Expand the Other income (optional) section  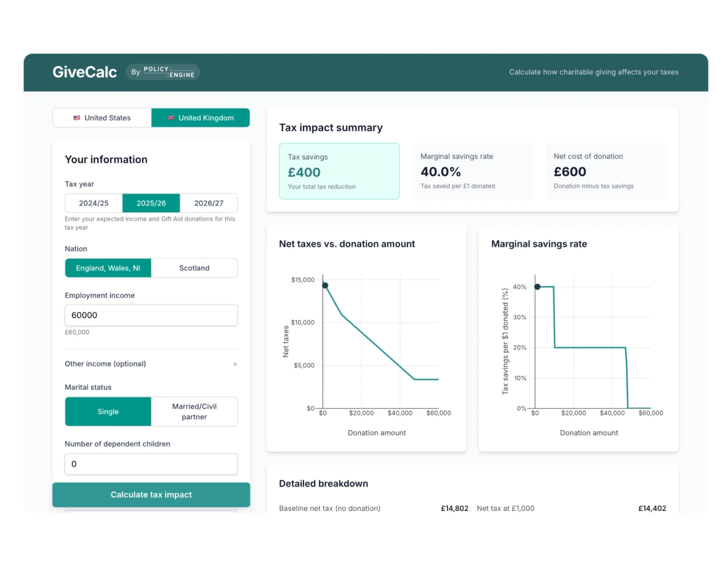pyautogui.click(x=106, y=364)
